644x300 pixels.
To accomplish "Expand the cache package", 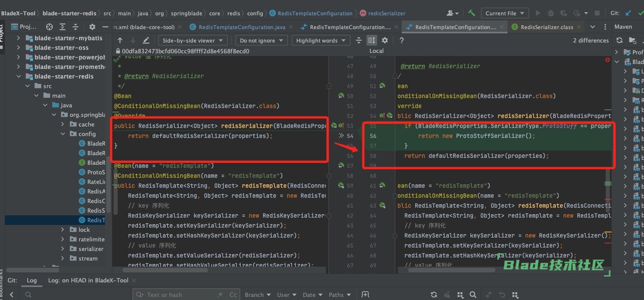I will pyautogui.click(x=62, y=124).
